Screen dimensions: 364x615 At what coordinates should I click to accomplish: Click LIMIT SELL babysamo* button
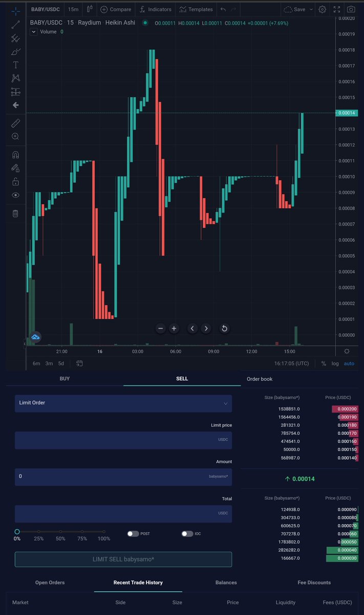[x=123, y=559]
